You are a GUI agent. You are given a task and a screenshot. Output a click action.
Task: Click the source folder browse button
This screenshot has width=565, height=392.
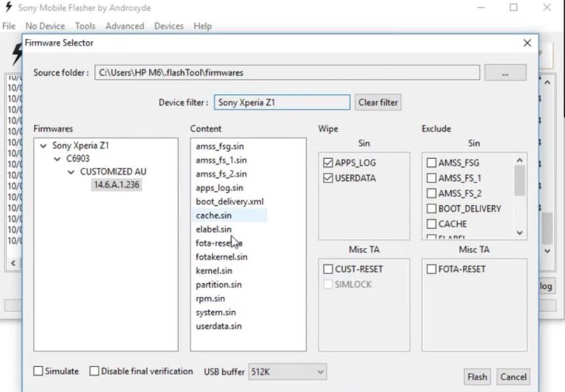[x=505, y=73]
